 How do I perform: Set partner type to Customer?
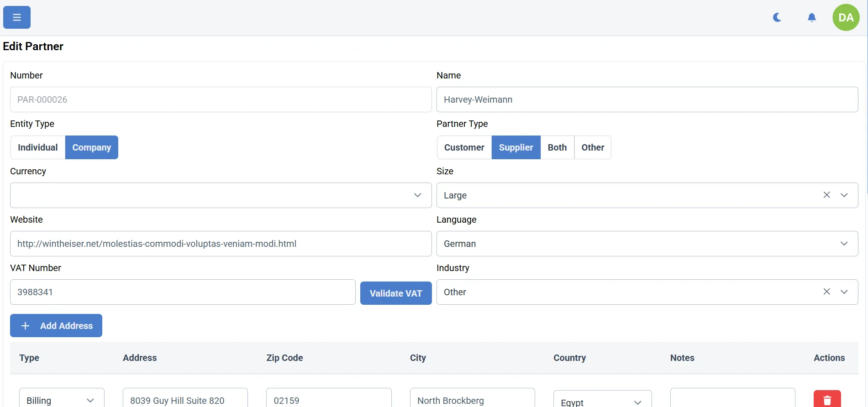click(464, 147)
